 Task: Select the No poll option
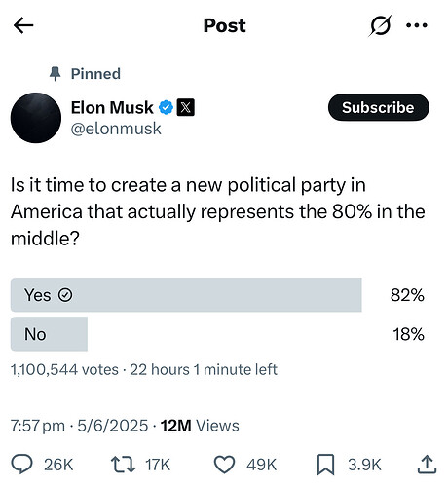pos(49,334)
